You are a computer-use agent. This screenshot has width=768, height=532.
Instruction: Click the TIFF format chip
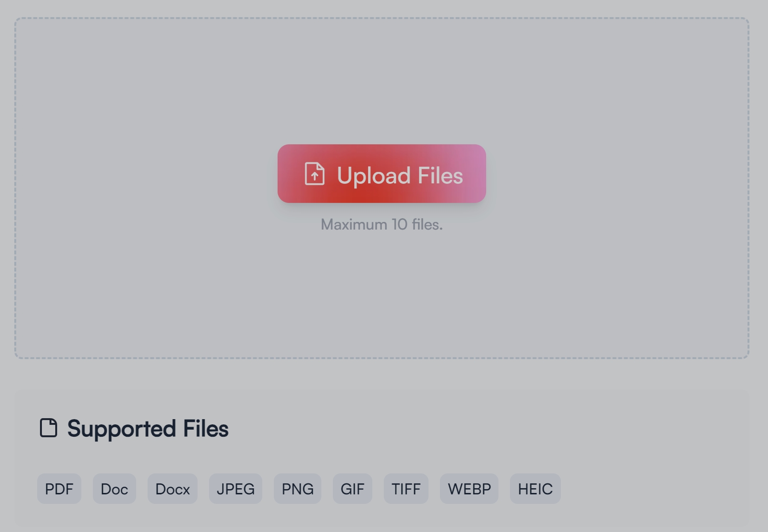[406, 489]
